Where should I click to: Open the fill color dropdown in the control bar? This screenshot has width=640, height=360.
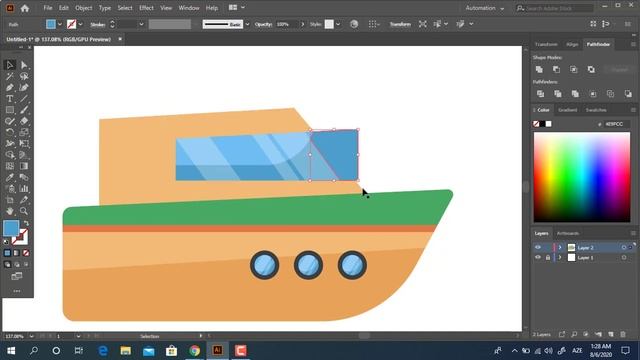60,24
